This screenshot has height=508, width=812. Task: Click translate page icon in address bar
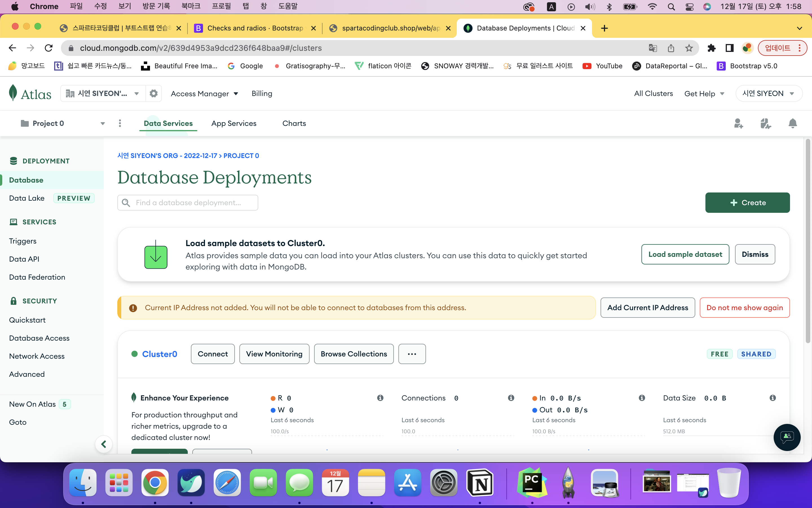[653, 48]
